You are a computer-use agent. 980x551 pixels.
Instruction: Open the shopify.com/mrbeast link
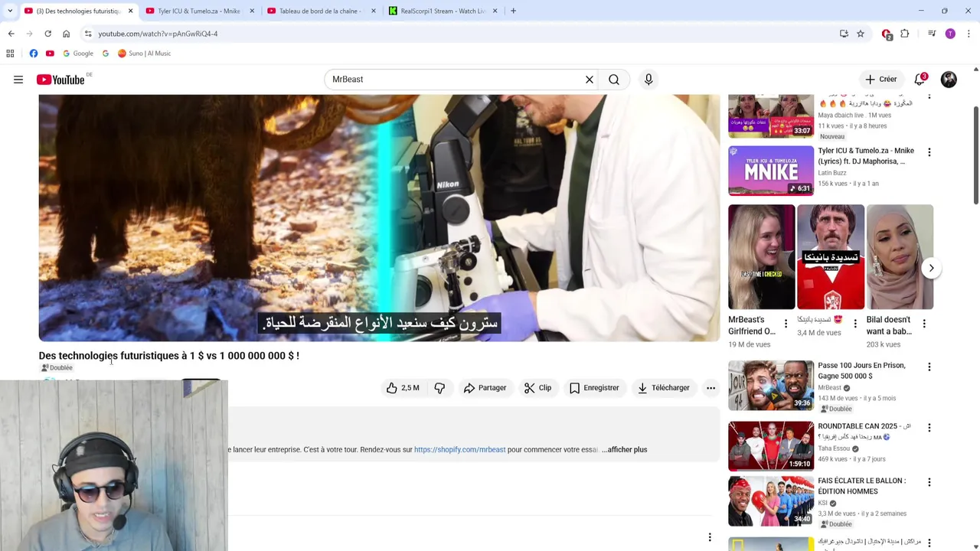(x=459, y=450)
